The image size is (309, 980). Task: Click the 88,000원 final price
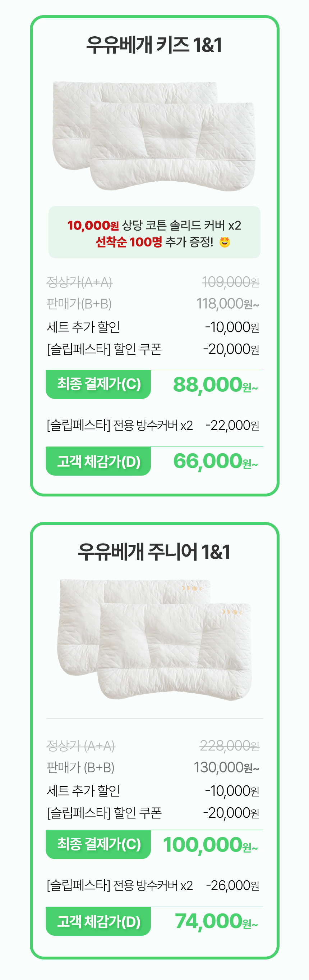pyautogui.click(x=216, y=385)
